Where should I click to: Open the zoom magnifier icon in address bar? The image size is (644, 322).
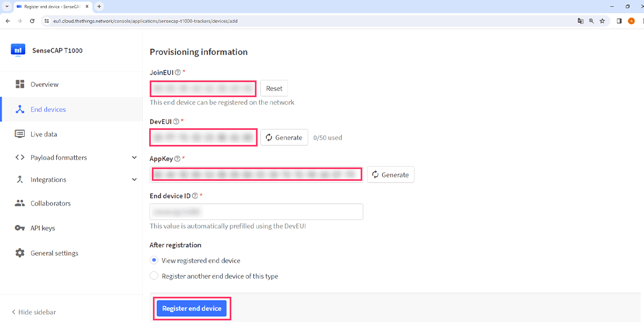pyautogui.click(x=591, y=21)
